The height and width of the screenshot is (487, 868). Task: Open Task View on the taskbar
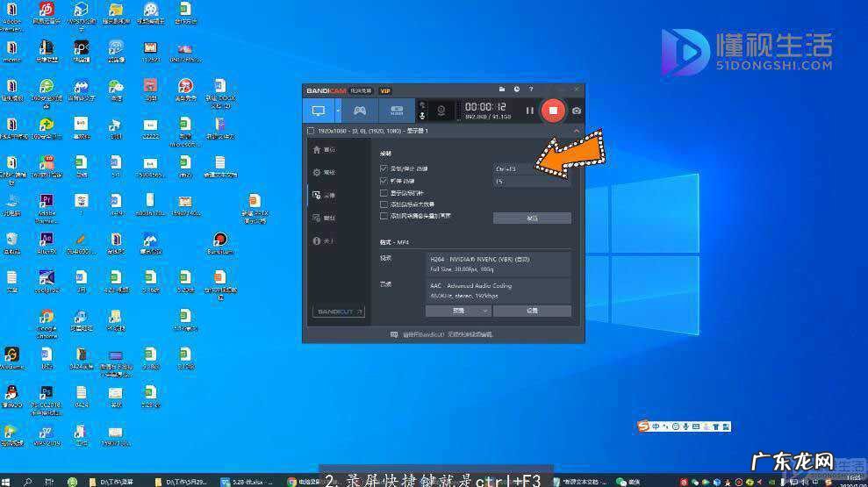click(49, 482)
